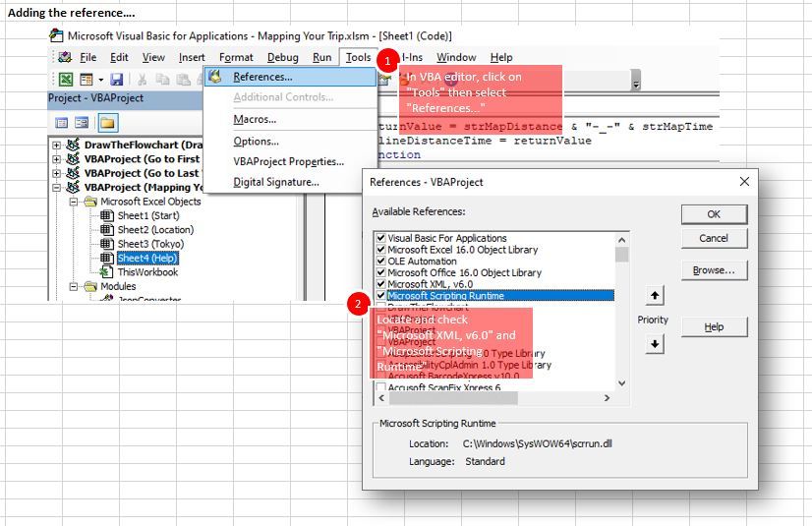
Task: Click the Insert UserForm toolbar icon
Action: [86, 80]
